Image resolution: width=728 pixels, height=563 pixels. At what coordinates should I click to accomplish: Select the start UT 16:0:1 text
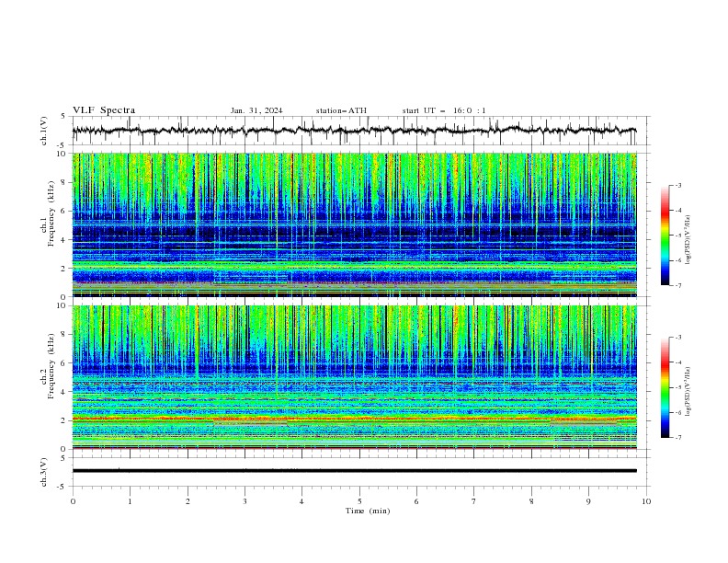pyautogui.click(x=444, y=110)
